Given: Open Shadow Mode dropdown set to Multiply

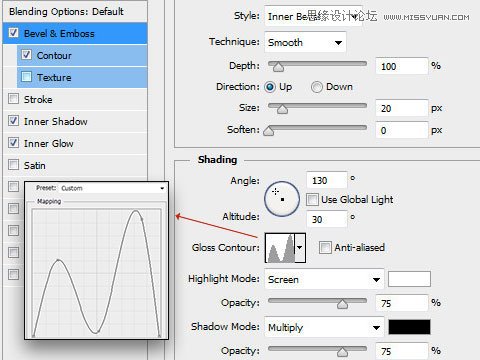Looking at the screenshot, I should point(324,327).
